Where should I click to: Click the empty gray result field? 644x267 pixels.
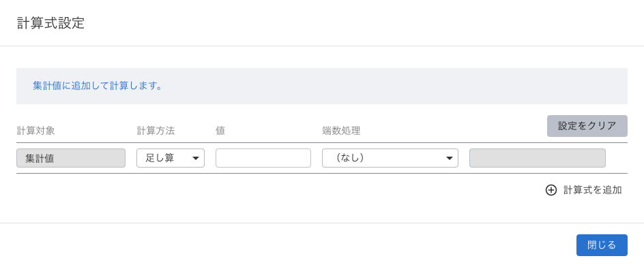tap(538, 158)
